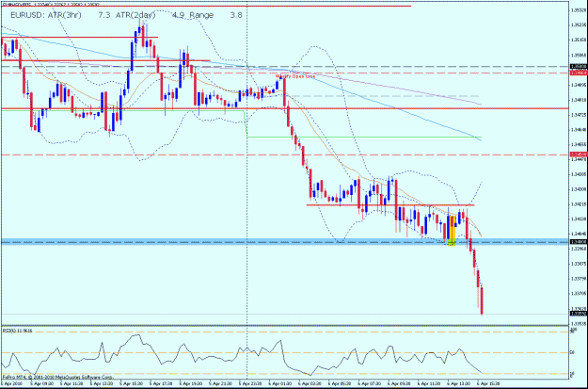
Task: Select the RSI indicator line
Action: click(240, 355)
